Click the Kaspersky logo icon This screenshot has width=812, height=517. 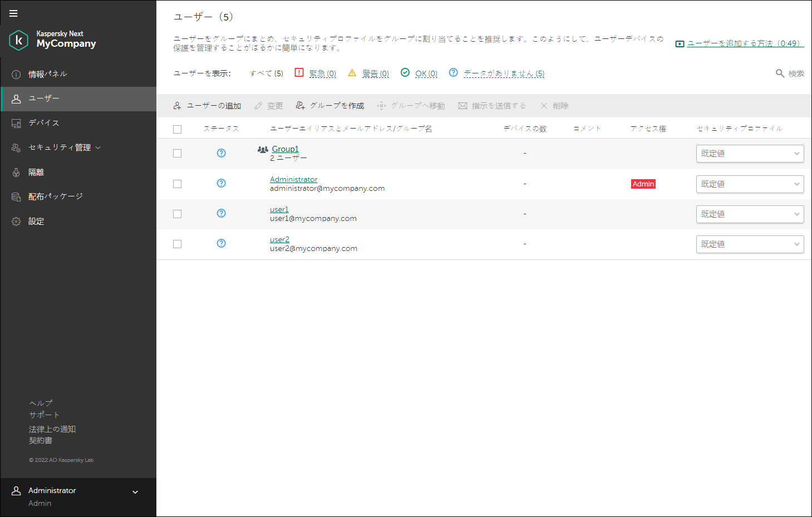click(19, 40)
